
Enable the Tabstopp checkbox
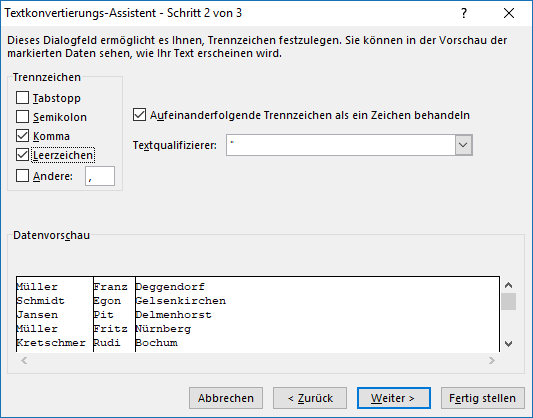click(22, 98)
